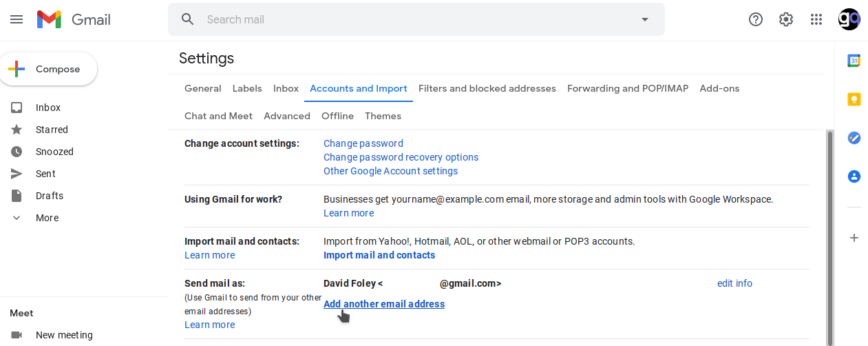Open Google Keep side panel icon
868x346 pixels.
point(854,99)
